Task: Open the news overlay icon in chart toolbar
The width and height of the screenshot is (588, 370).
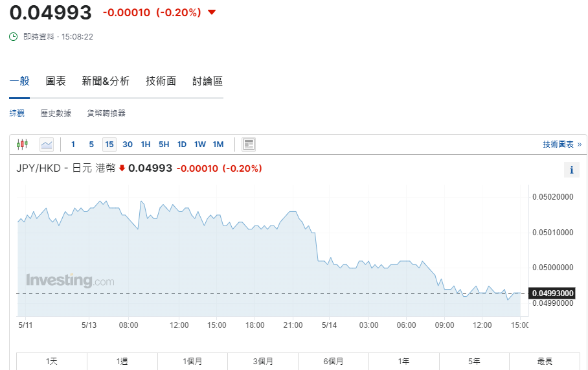Action: [249, 144]
